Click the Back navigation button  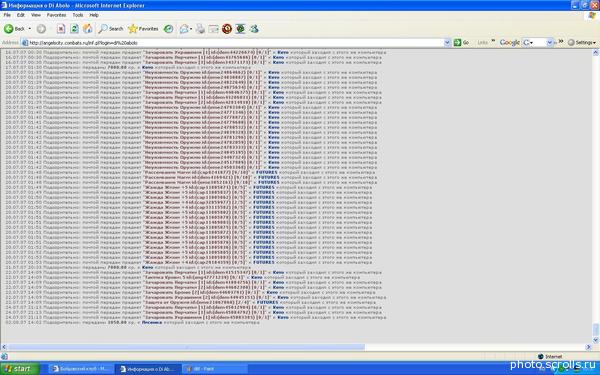pos(14,29)
